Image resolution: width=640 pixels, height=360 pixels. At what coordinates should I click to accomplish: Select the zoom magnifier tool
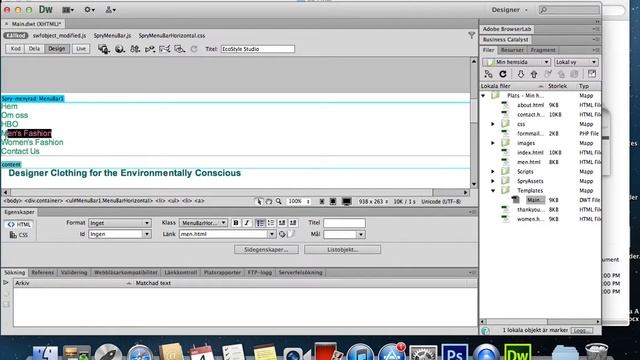click(278, 202)
